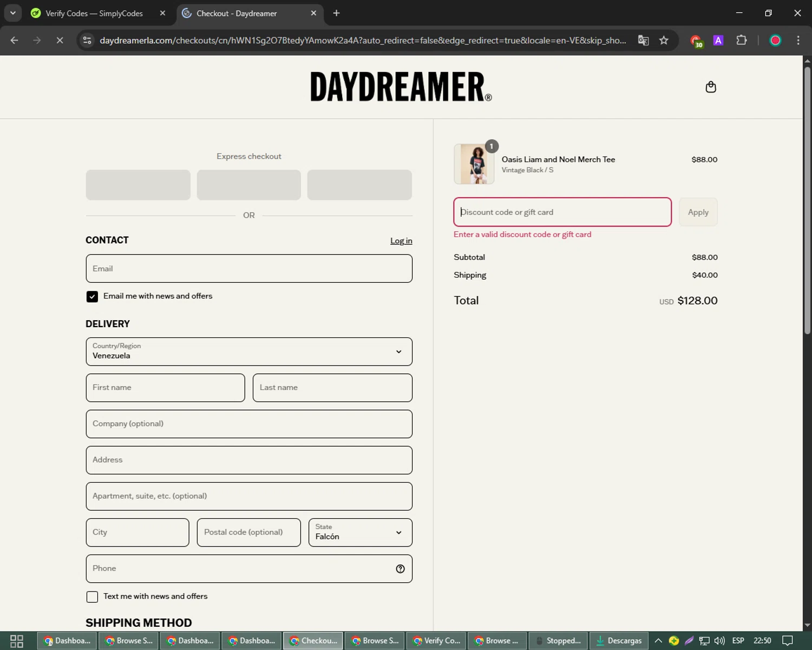
Task: Click the Oasis tee product thumbnail
Action: 474,164
